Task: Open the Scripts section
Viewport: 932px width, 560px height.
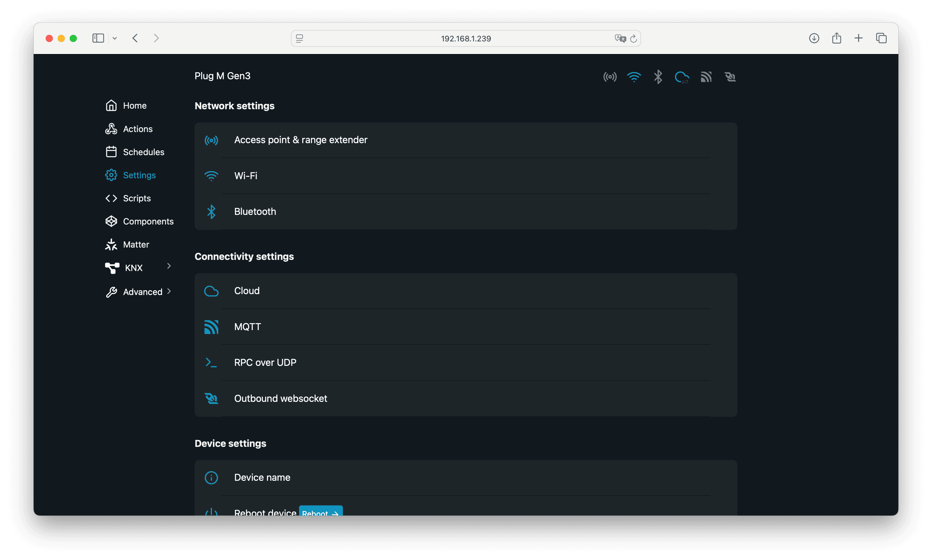Action: coord(137,198)
